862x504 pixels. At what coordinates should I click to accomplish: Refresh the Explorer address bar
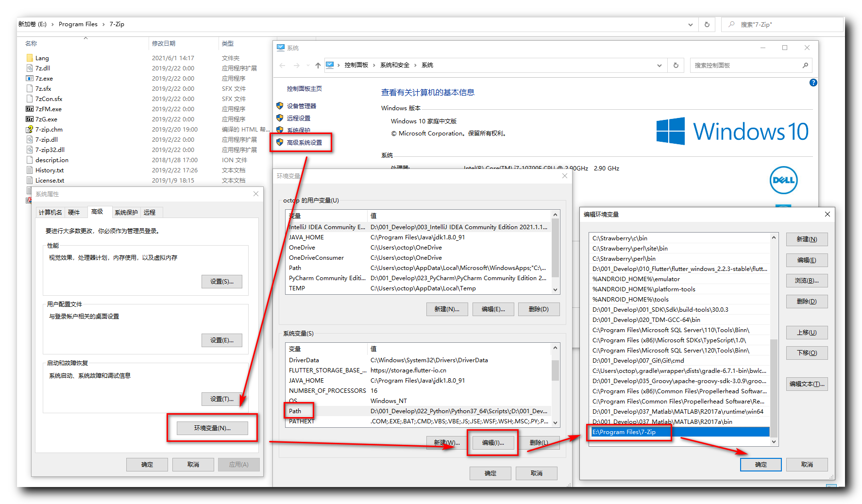click(x=707, y=24)
